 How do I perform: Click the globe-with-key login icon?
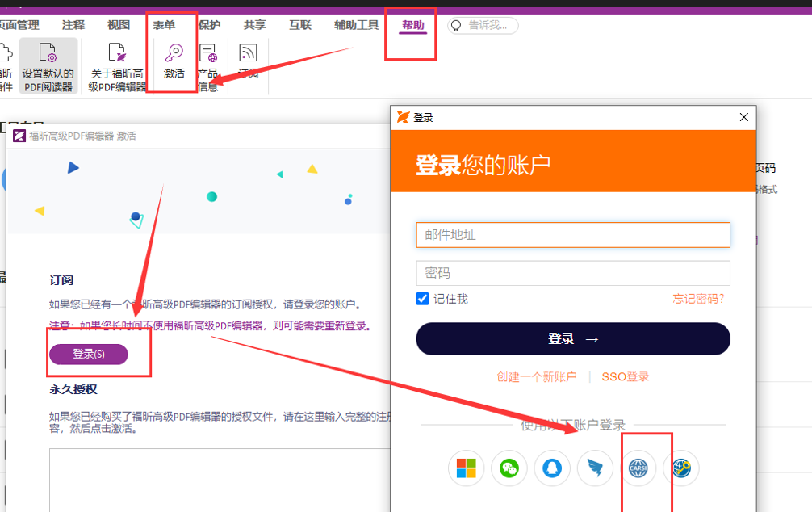tap(681, 468)
